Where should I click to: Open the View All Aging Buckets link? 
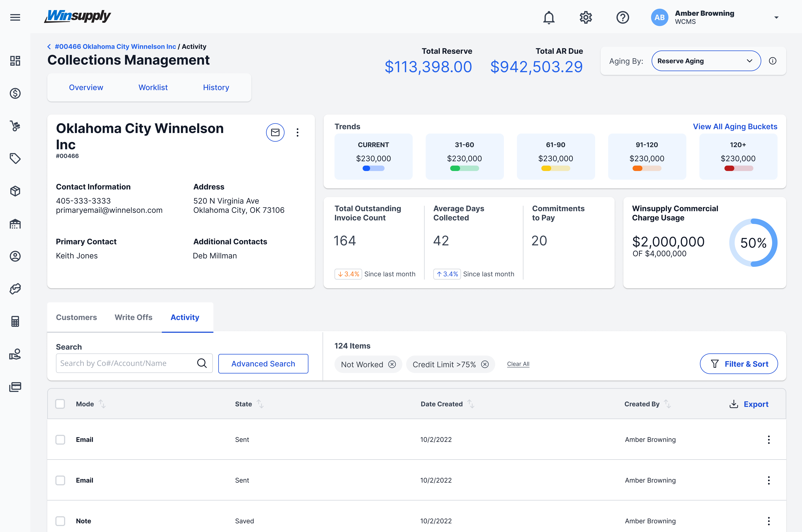coord(735,126)
